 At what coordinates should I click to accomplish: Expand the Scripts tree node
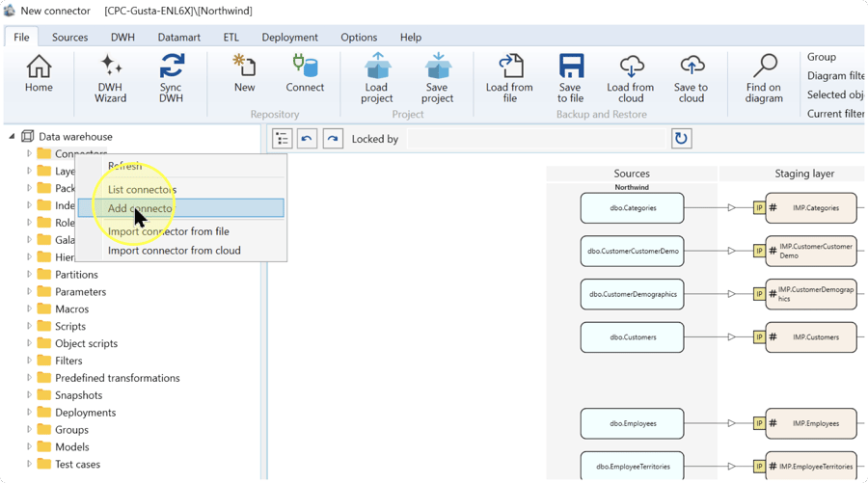pos(29,326)
